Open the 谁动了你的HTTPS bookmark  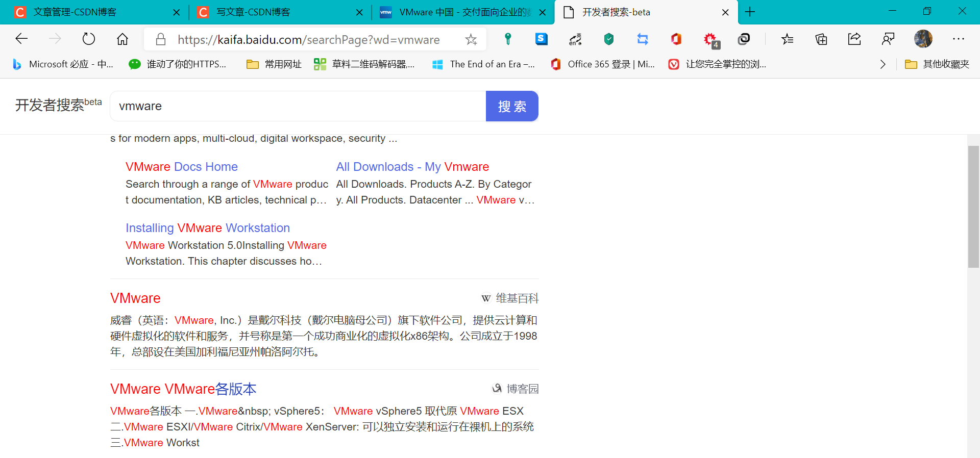[x=177, y=64]
